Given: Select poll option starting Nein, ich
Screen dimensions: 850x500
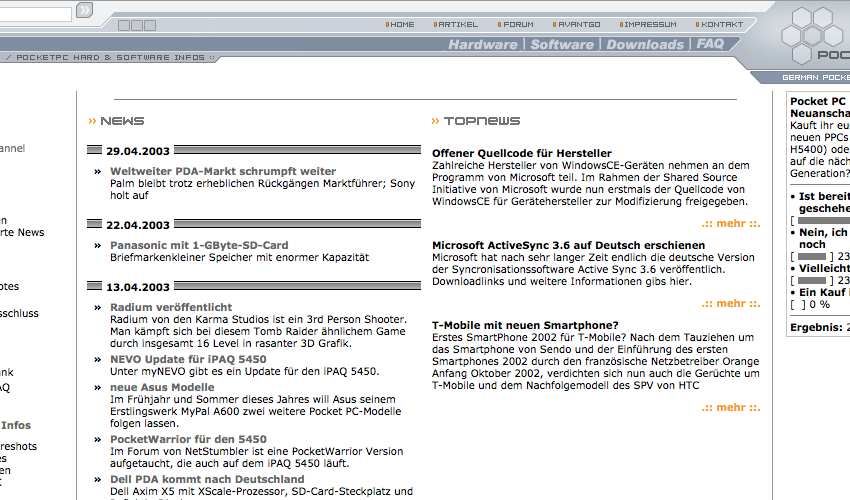Looking at the screenshot, I should (x=824, y=239).
